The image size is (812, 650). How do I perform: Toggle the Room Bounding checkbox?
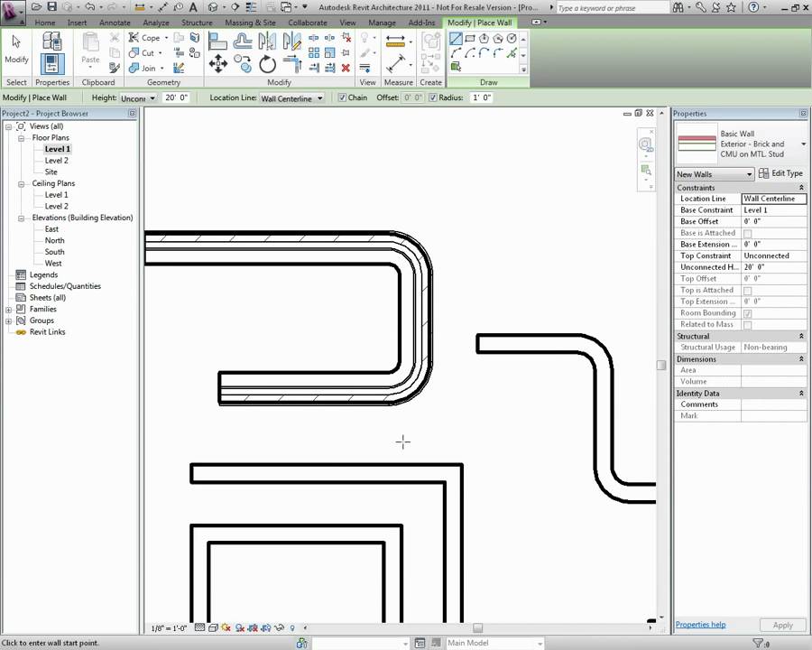747,313
